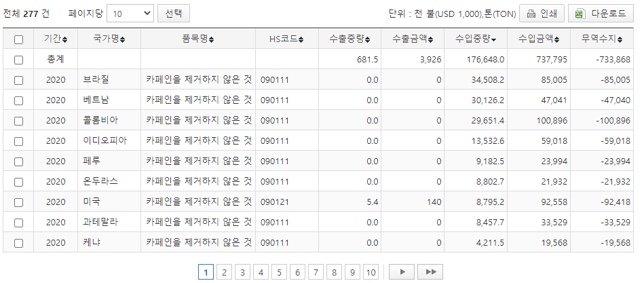Click the Excel icon for 다운로드
This screenshot has height=283, width=644.
579,14
